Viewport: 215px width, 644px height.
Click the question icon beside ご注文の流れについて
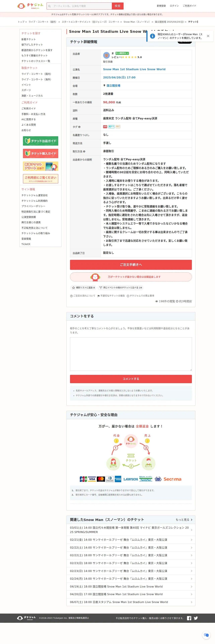point(71,296)
